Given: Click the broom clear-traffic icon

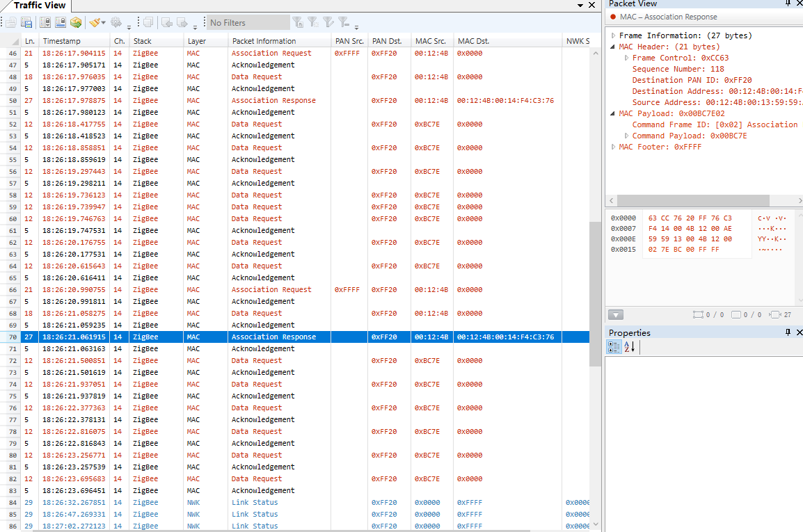Looking at the screenshot, I should (95, 22).
